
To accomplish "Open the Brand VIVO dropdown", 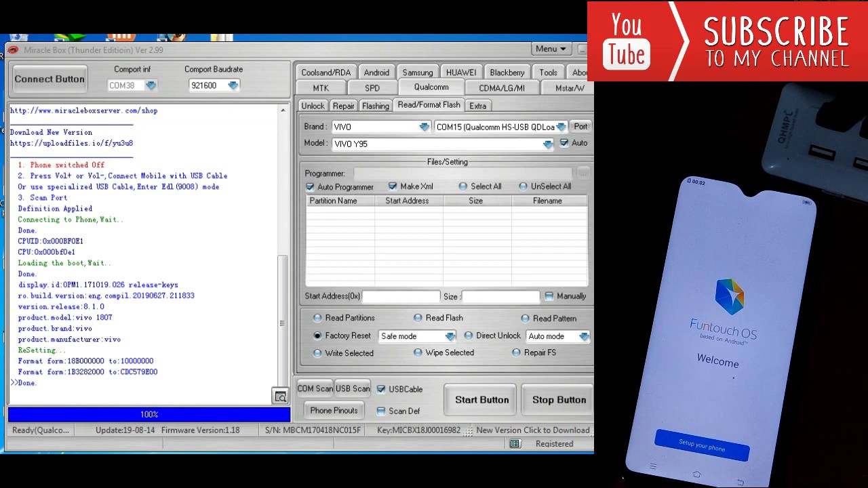I will [425, 127].
